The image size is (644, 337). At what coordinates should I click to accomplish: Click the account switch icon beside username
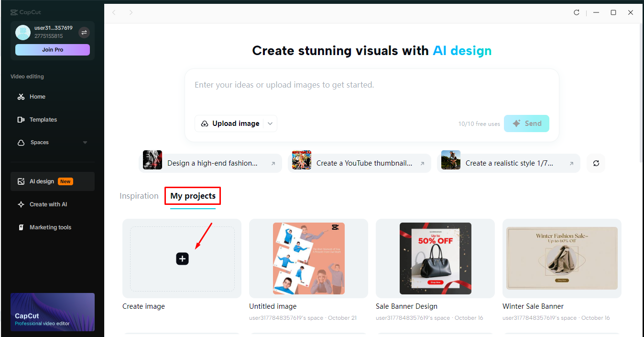point(84,33)
